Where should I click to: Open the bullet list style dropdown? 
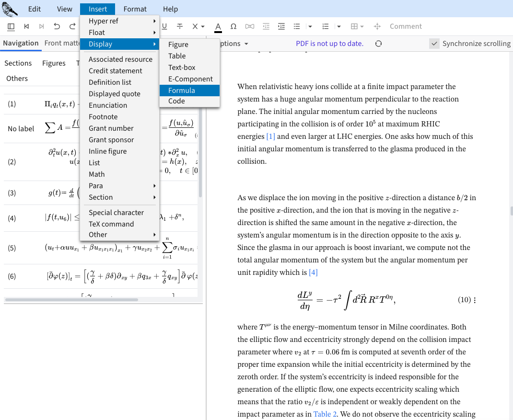(x=310, y=26)
